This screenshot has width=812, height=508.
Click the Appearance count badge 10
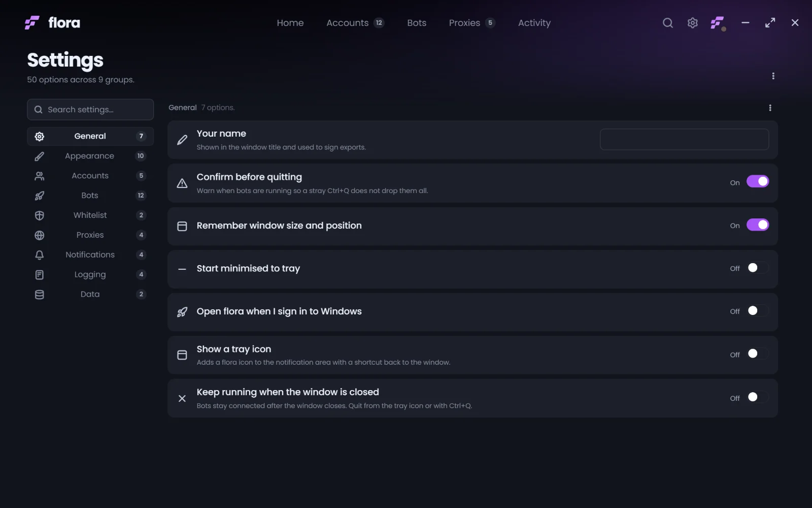click(x=141, y=156)
